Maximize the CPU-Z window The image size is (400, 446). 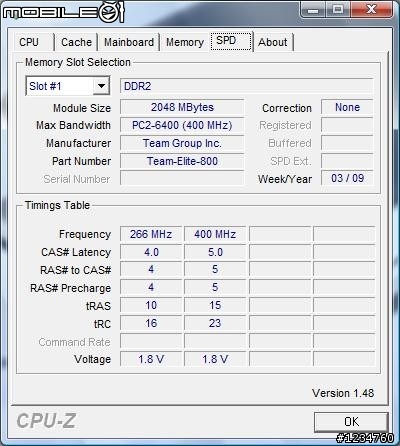(x=337, y=9)
